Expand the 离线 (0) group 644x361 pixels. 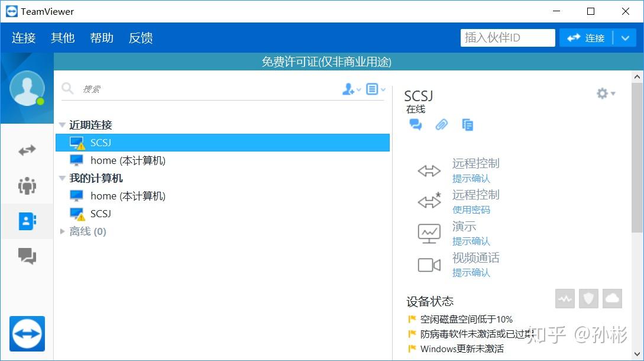click(x=63, y=231)
